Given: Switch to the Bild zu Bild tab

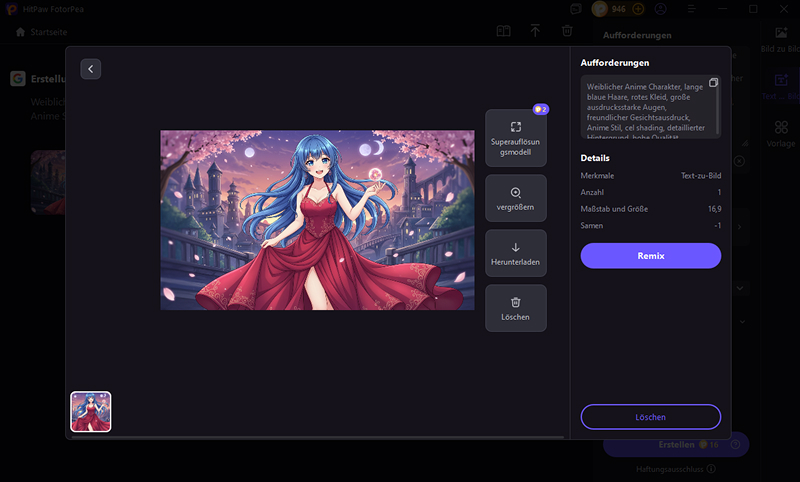Looking at the screenshot, I should (x=780, y=39).
